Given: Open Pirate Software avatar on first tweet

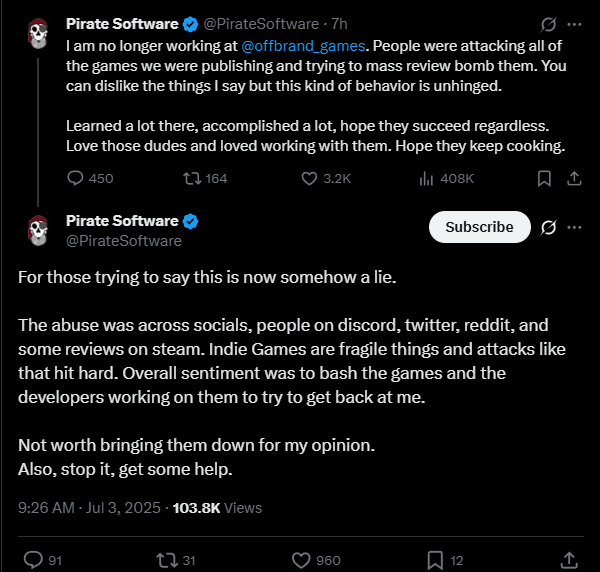Looking at the screenshot, I should [x=38, y=34].
